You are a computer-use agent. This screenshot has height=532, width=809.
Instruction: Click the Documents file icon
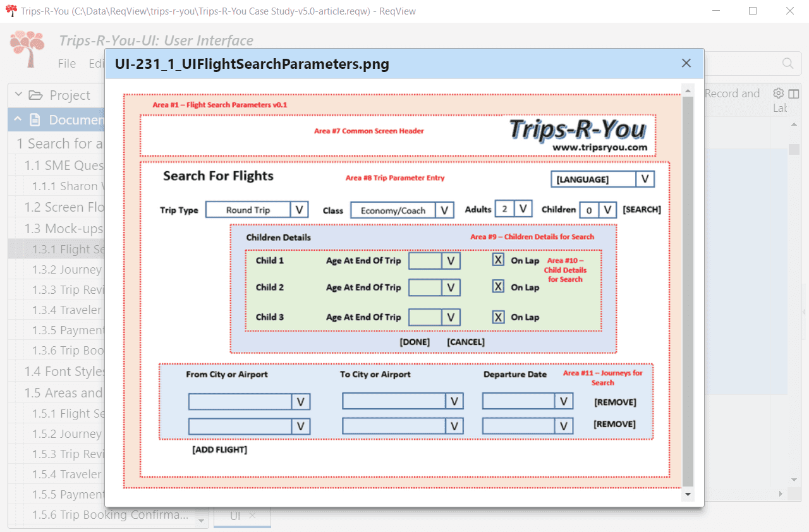[x=35, y=119]
